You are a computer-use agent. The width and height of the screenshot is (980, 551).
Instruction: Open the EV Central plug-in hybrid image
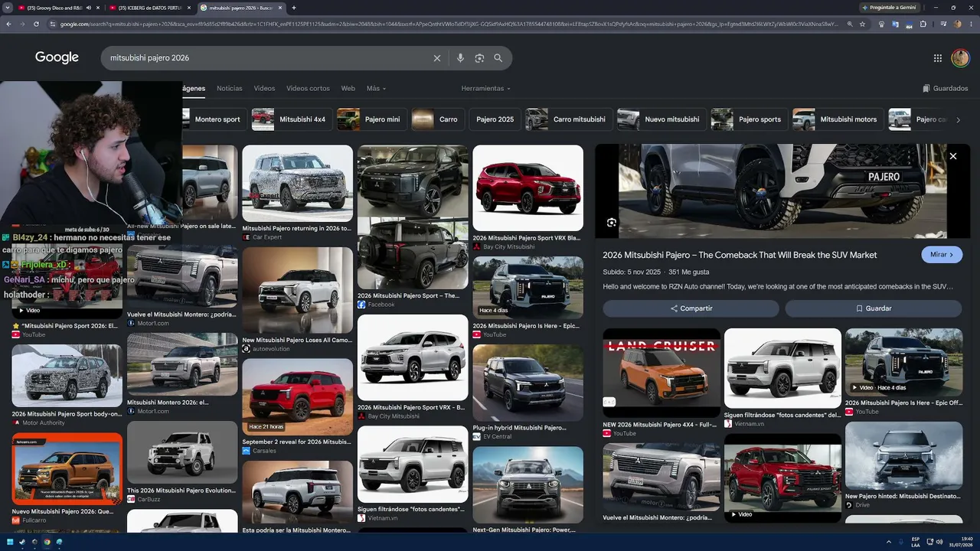tap(528, 383)
